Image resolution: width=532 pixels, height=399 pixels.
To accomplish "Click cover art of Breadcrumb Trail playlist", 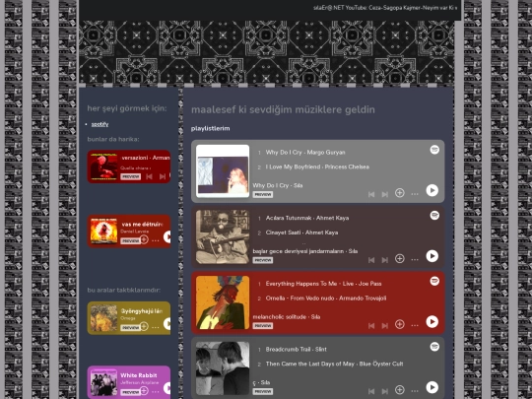I will pyautogui.click(x=223, y=368).
